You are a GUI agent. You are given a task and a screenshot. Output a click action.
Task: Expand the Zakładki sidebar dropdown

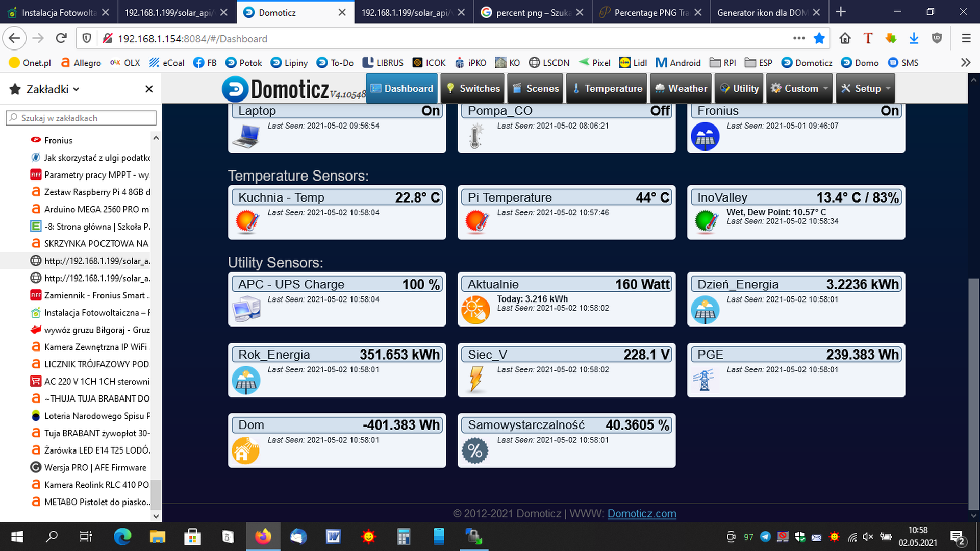point(53,89)
